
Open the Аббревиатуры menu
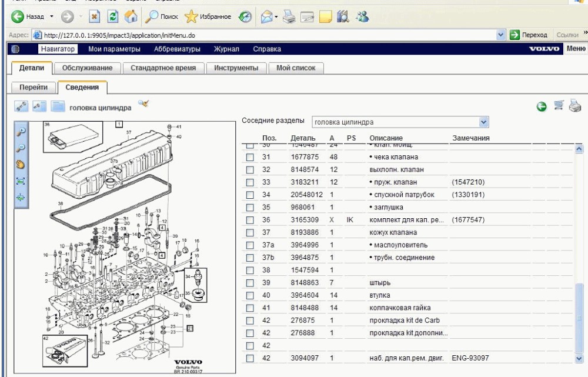click(x=177, y=49)
